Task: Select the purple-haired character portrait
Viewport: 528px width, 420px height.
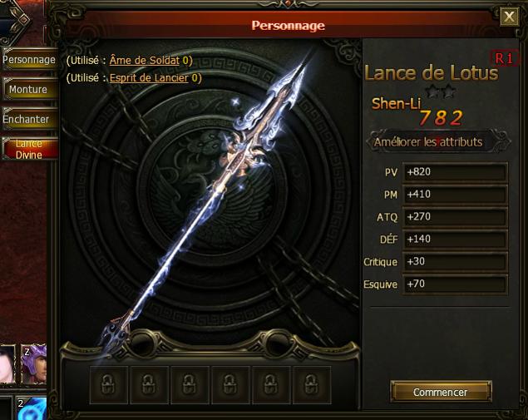Action: (33, 363)
